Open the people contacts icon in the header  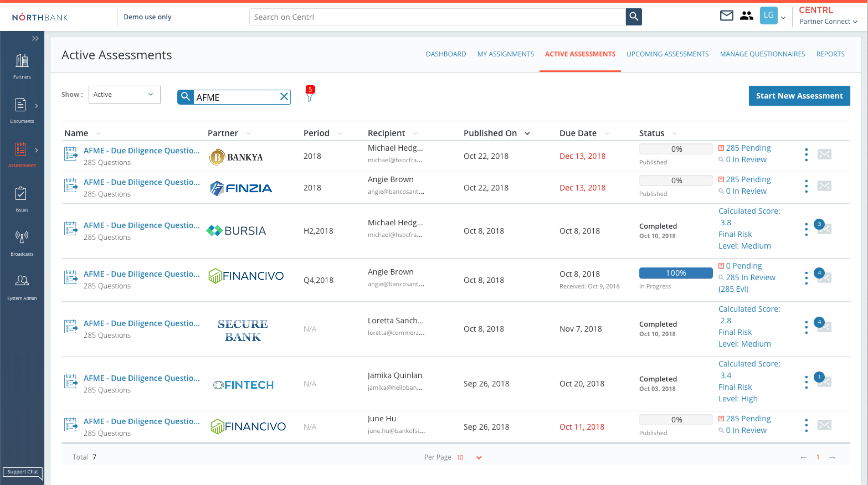tap(746, 16)
